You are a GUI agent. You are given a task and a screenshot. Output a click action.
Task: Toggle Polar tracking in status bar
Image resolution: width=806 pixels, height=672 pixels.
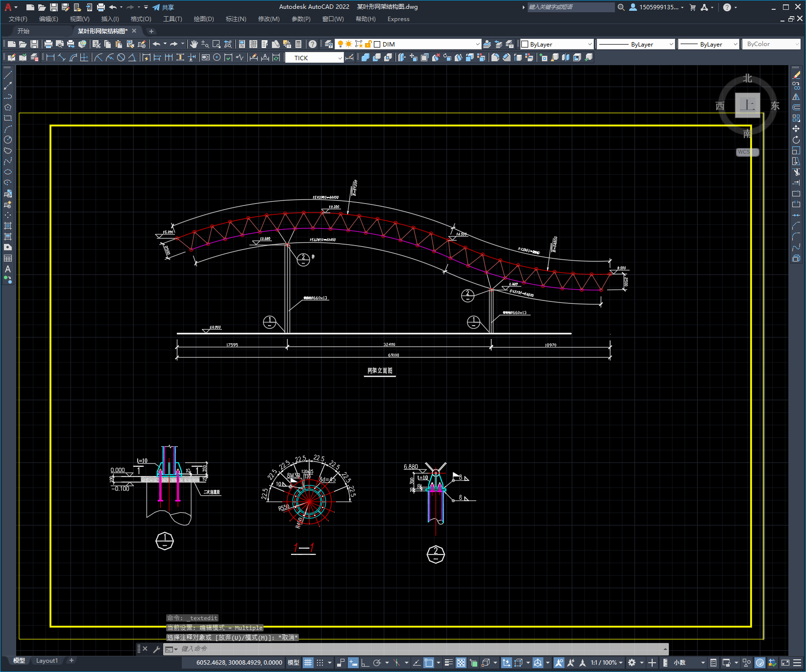(x=377, y=663)
